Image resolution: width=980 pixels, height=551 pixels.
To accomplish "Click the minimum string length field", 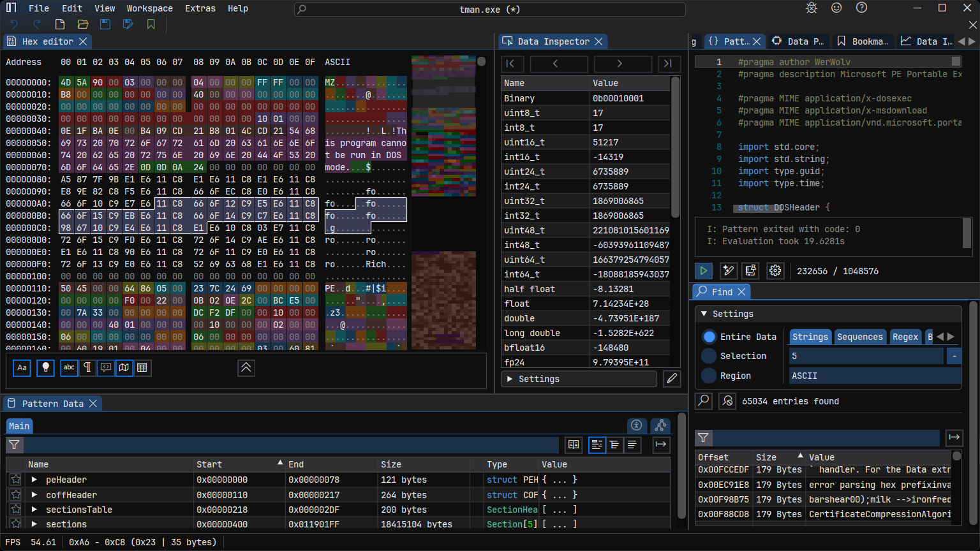I will [866, 356].
